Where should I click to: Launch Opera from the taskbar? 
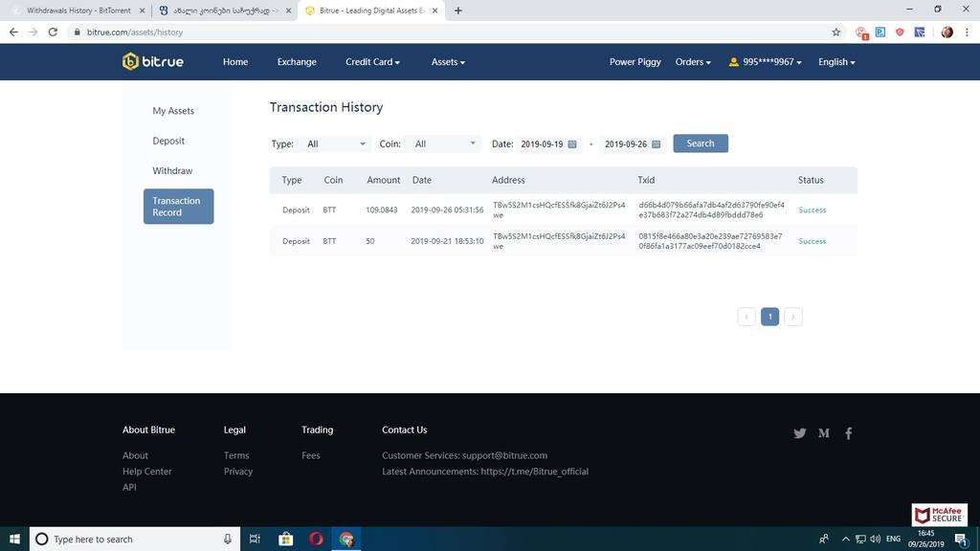click(x=316, y=539)
